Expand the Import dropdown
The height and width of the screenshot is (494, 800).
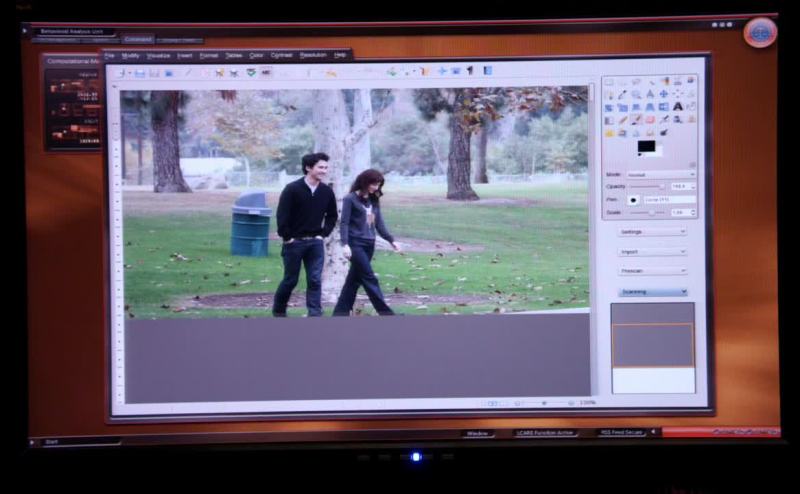tap(652, 251)
